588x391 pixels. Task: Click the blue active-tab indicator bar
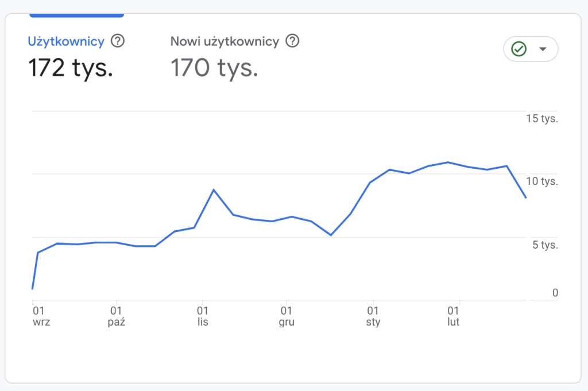tap(76, 14)
